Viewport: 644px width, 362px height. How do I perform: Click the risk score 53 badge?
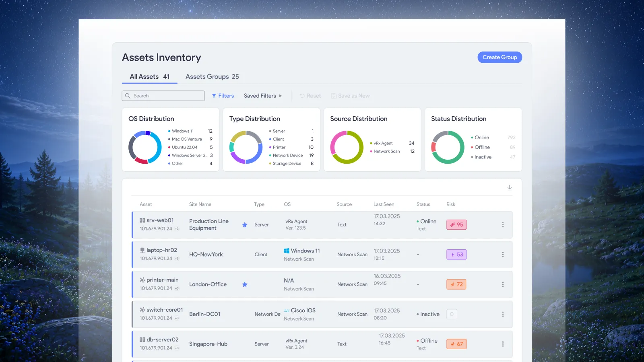(456, 255)
